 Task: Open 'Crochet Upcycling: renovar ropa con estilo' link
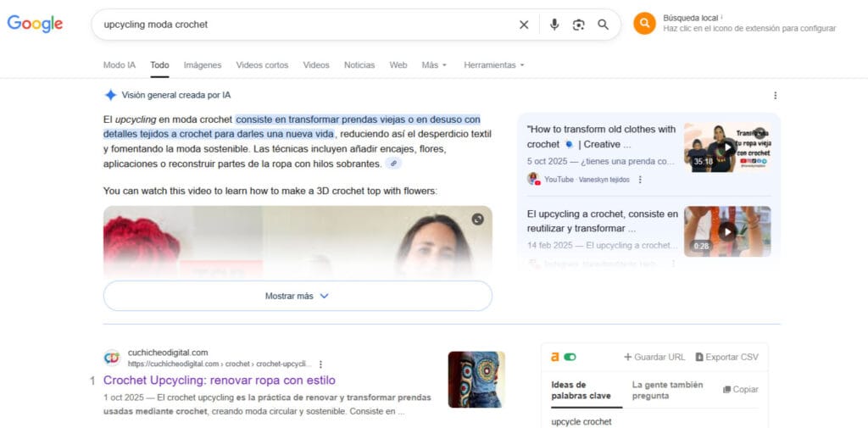coord(220,381)
